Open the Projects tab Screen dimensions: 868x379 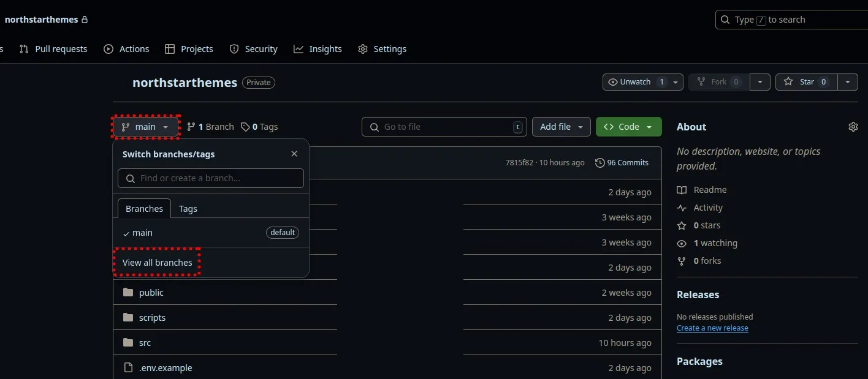pyautogui.click(x=189, y=49)
